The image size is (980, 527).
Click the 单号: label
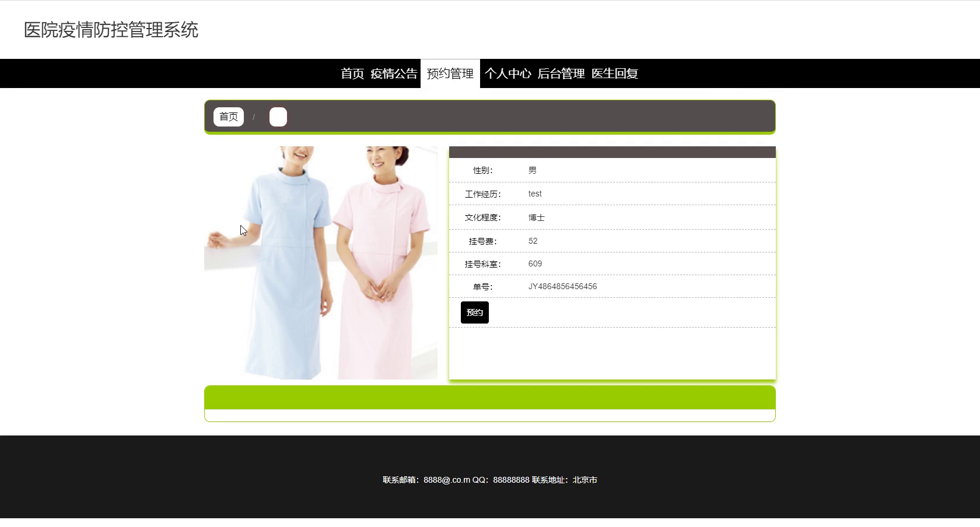(483, 287)
